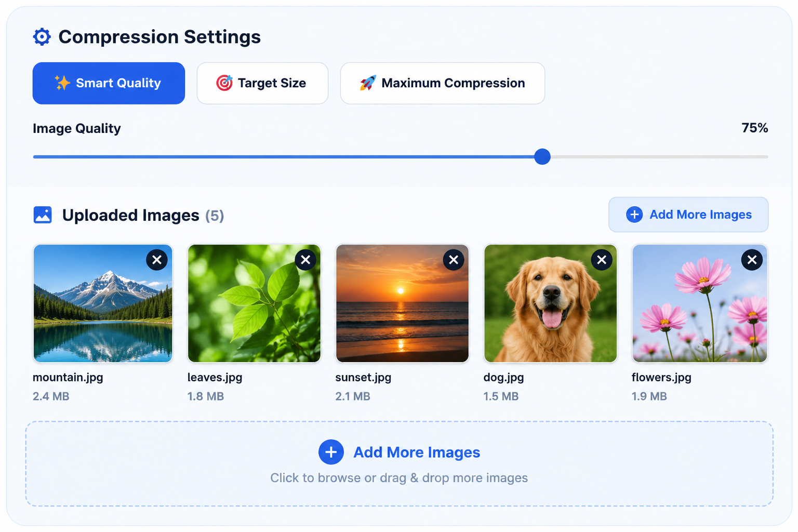Click the 'Click to browse or drag & drop' hint
Screen dimensions: 798x532
coord(399,478)
